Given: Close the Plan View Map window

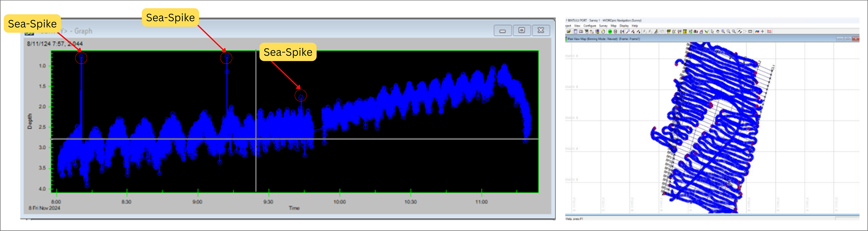Looking at the screenshot, I should pos(856,39).
